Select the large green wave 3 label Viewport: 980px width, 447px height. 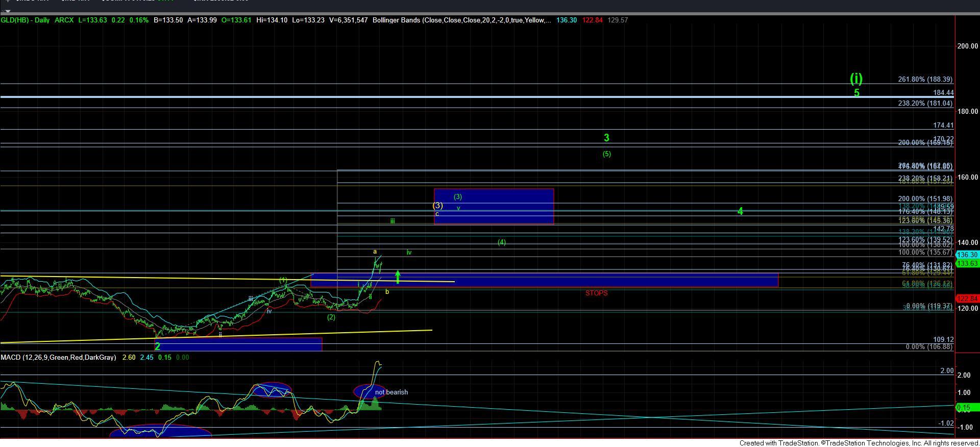click(x=606, y=138)
